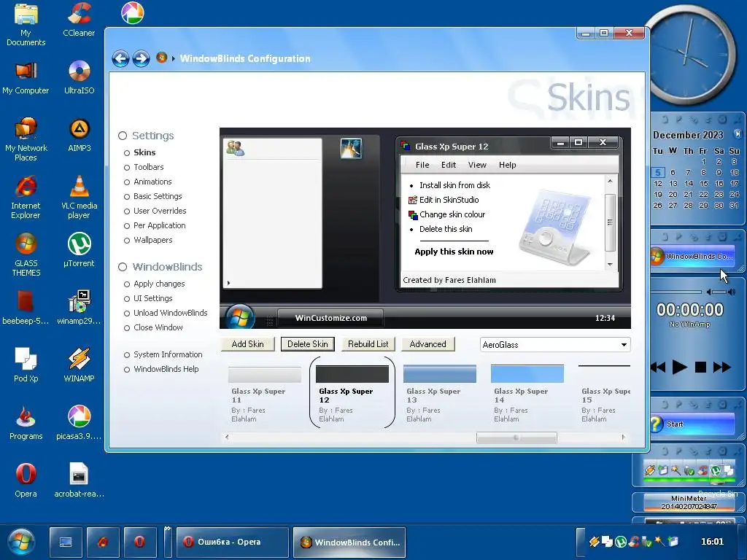The width and height of the screenshot is (747, 560).
Task: Select the Glass Xp Super 13 skin
Action: (x=439, y=393)
